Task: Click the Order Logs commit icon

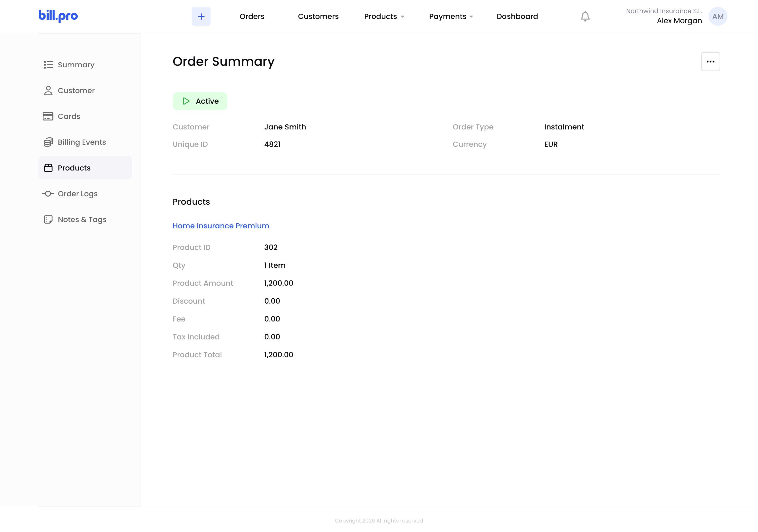Action: [x=48, y=193]
